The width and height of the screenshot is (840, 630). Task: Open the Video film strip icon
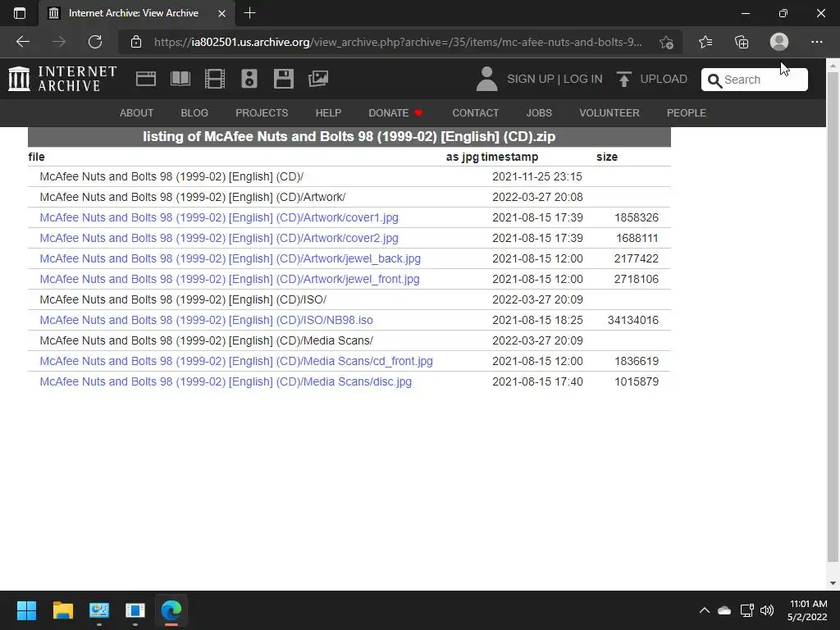coord(215,79)
